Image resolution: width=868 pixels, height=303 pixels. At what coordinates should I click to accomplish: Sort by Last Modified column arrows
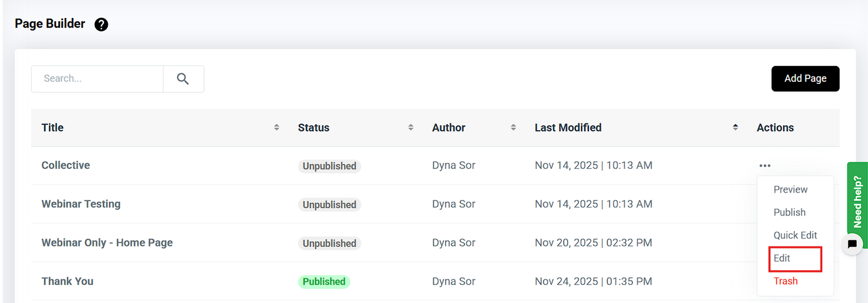click(x=735, y=127)
